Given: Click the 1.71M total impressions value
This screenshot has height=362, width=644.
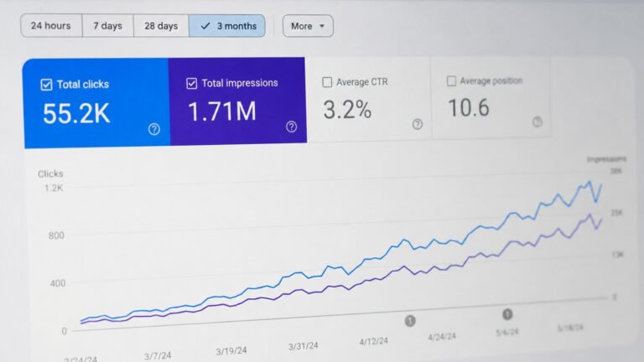Looking at the screenshot, I should pyautogui.click(x=222, y=111).
